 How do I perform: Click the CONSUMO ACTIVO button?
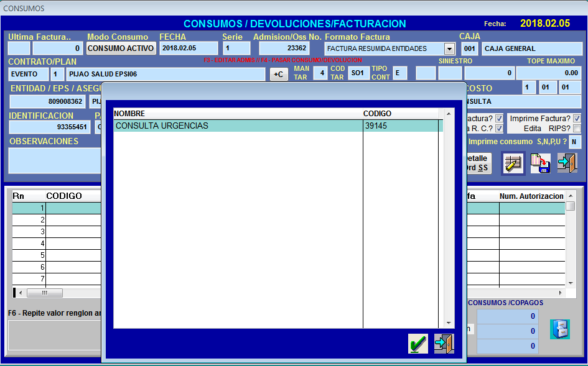[x=121, y=48]
